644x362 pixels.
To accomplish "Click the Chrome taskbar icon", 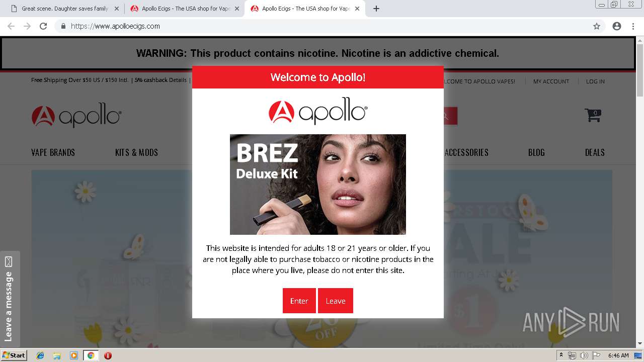I will (x=91, y=355).
